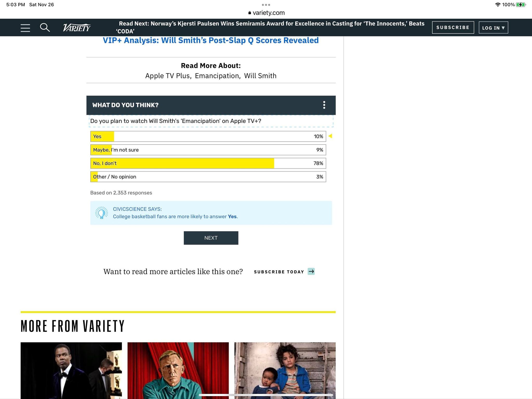Tap the lock icon beside variety.com
This screenshot has width=532, height=399.
tap(250, 13)
